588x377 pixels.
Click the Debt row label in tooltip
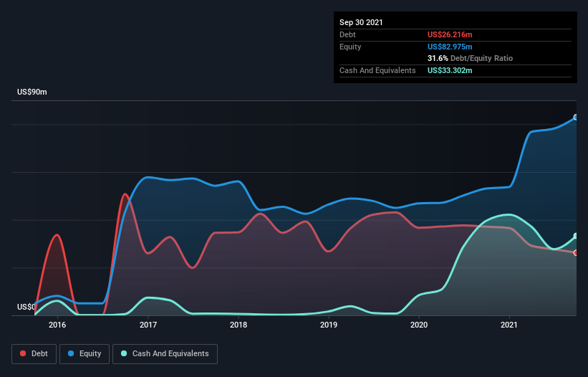(347, 34)
